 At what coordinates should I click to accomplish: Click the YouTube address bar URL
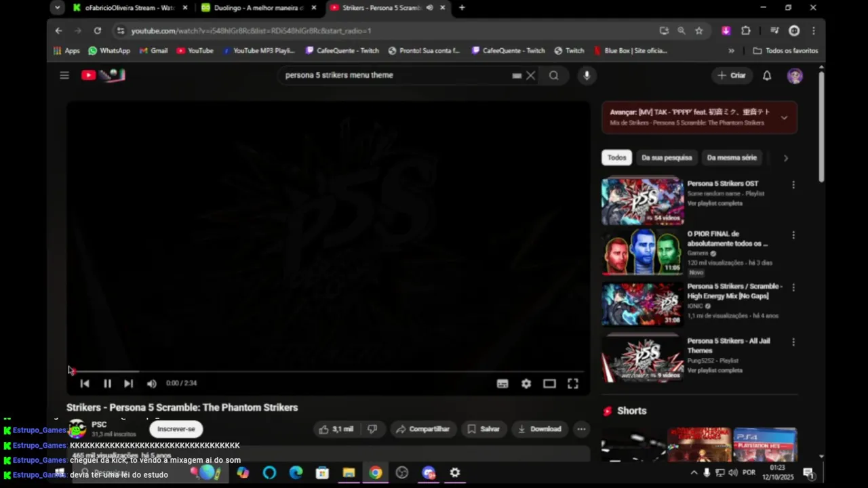[x=251, y=30]
